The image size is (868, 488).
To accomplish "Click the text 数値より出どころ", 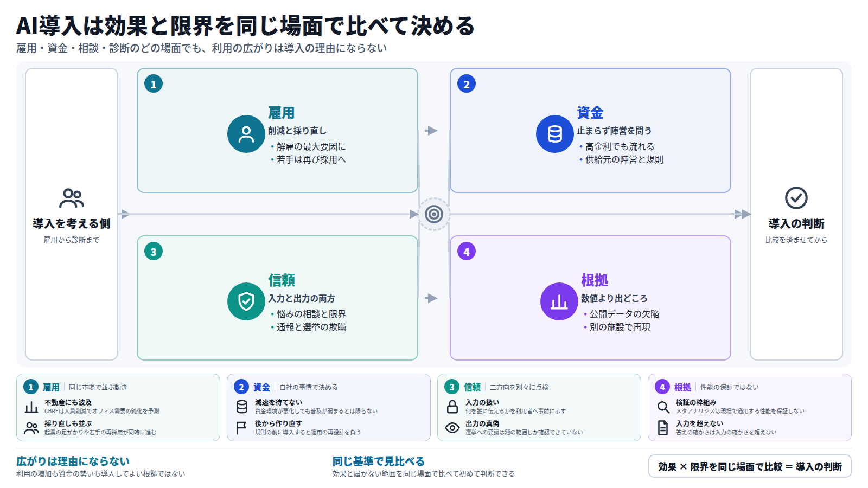I will (614, 298).
